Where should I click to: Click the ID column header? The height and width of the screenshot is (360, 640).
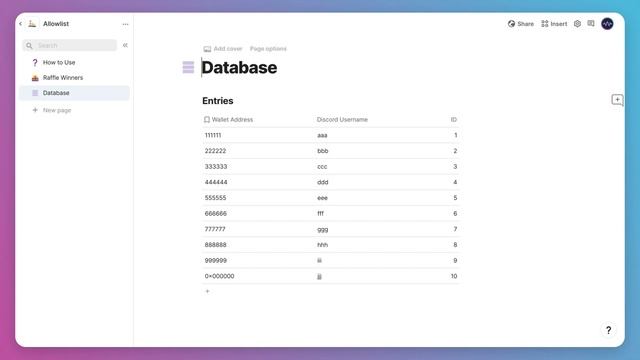[453, 120]
